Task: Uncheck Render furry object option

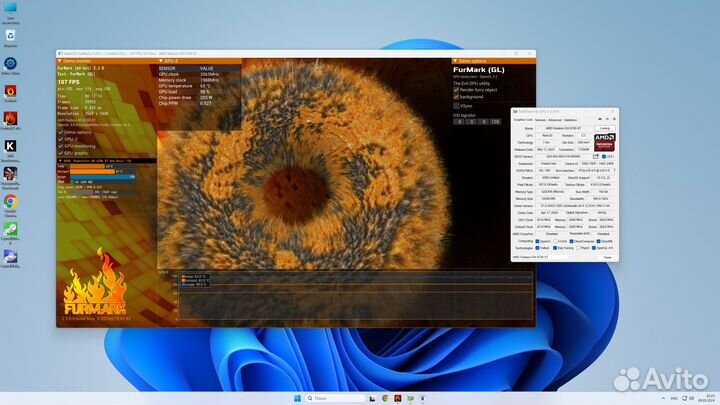Action: [456, 90]
